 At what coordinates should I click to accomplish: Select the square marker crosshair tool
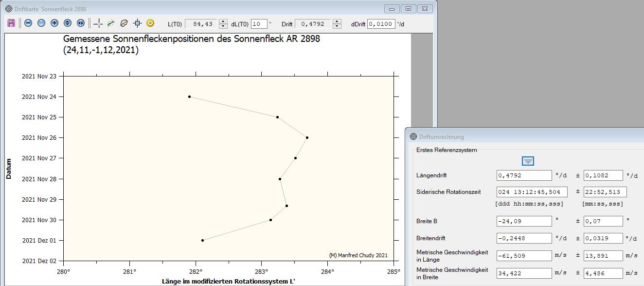[x=137, y=23]
